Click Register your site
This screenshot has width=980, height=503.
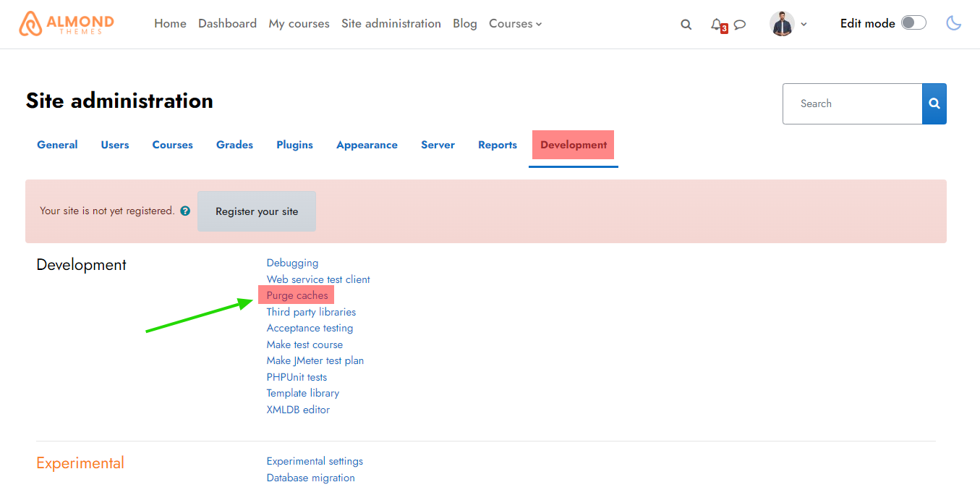tap(256, 211)
